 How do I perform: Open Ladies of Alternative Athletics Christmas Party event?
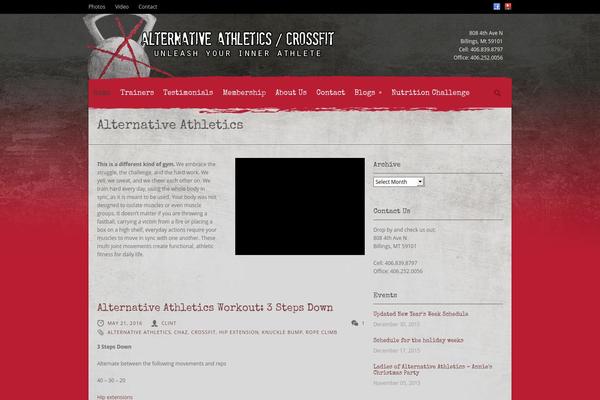pos(433,369)
